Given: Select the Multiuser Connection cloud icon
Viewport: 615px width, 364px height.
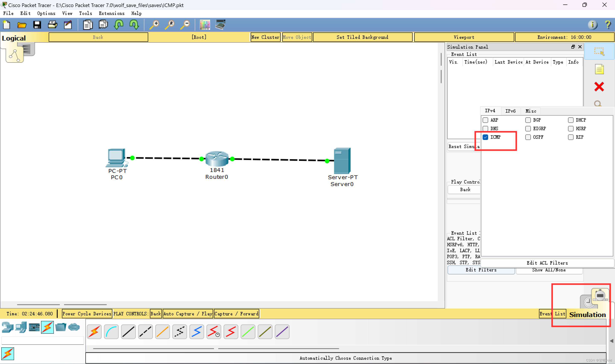Looking at the screenshot, I should (x=74, y=327).
